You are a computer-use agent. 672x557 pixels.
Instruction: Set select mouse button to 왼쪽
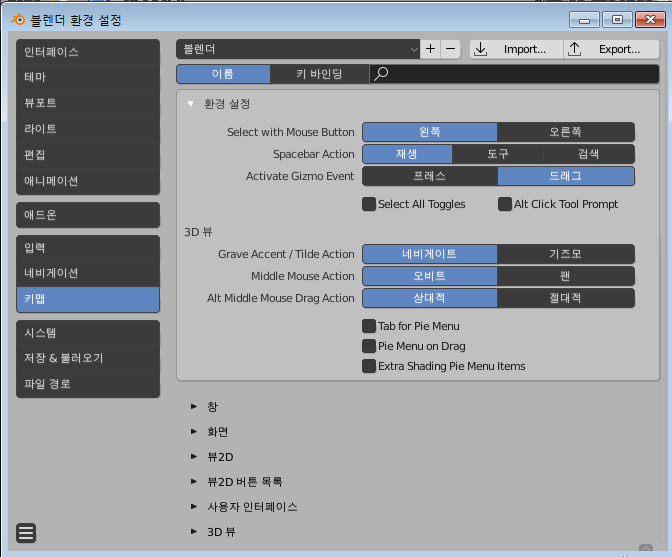click(430, 132)
